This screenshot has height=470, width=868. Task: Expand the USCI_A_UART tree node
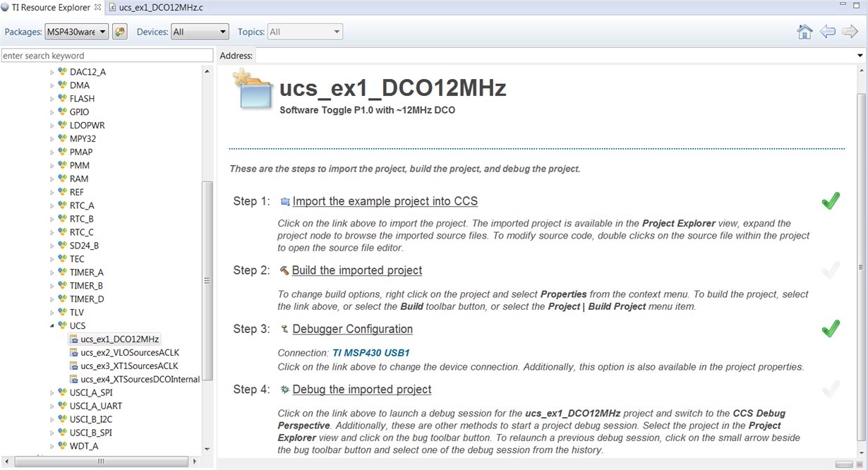coord(52,406)
